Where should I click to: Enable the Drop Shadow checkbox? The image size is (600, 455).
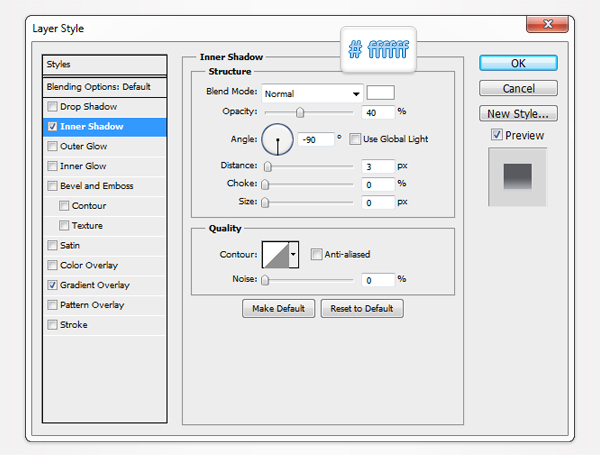coord(52,106)
